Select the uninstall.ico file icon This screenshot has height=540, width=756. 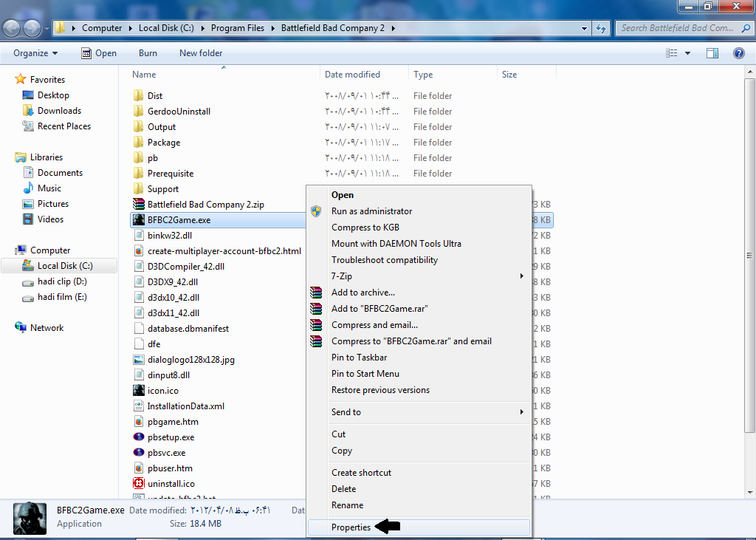coord(139,483)
